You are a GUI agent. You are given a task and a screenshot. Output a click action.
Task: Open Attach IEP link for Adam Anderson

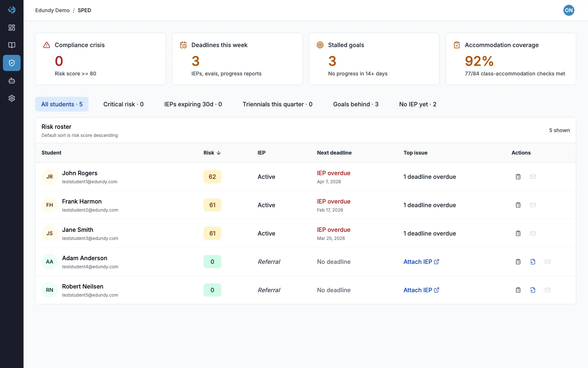pos(421,262)
